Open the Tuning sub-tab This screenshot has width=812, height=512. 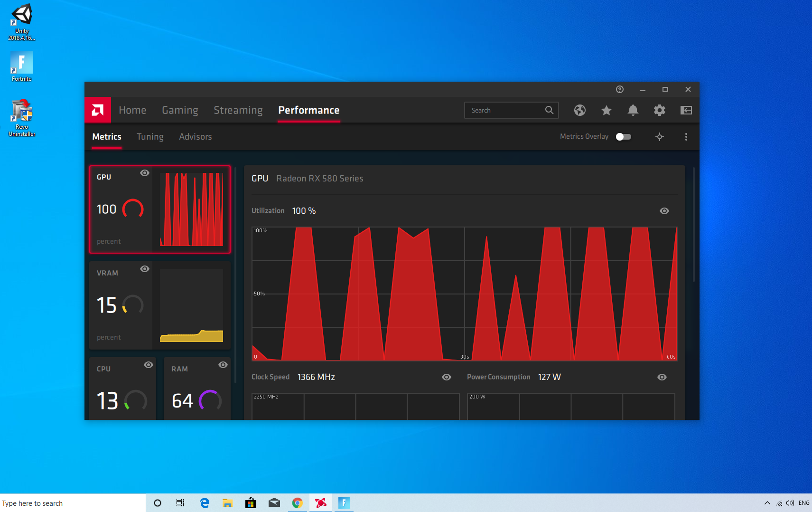point(150,137)
